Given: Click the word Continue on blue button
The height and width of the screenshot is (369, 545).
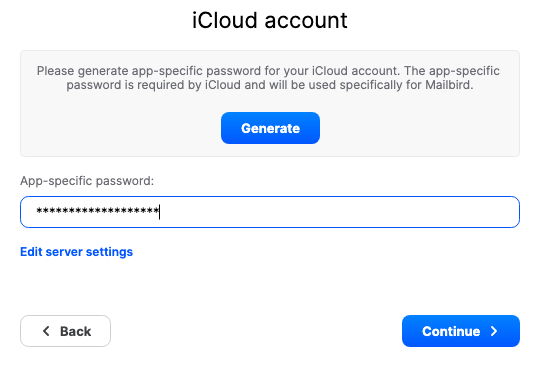Looking at the screenshot, I should pyautogui.click(x=451, y=331).
